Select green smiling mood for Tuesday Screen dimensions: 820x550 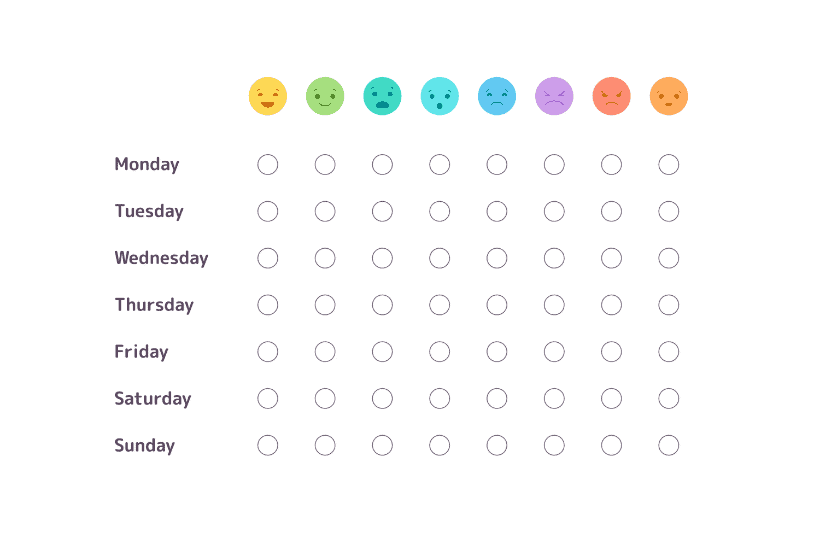pos(325,211)
